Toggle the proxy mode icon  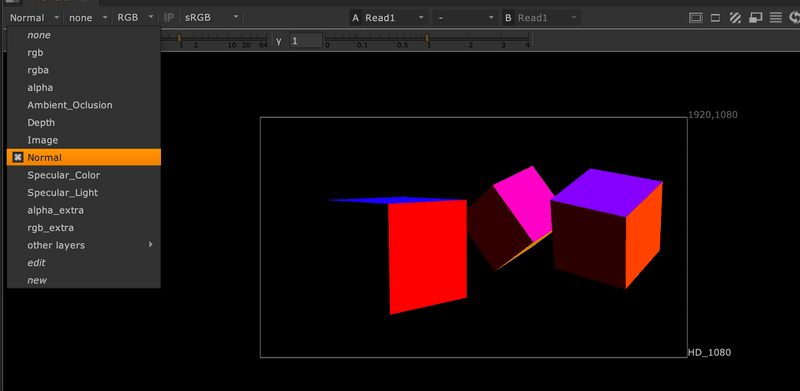(755, 18)
